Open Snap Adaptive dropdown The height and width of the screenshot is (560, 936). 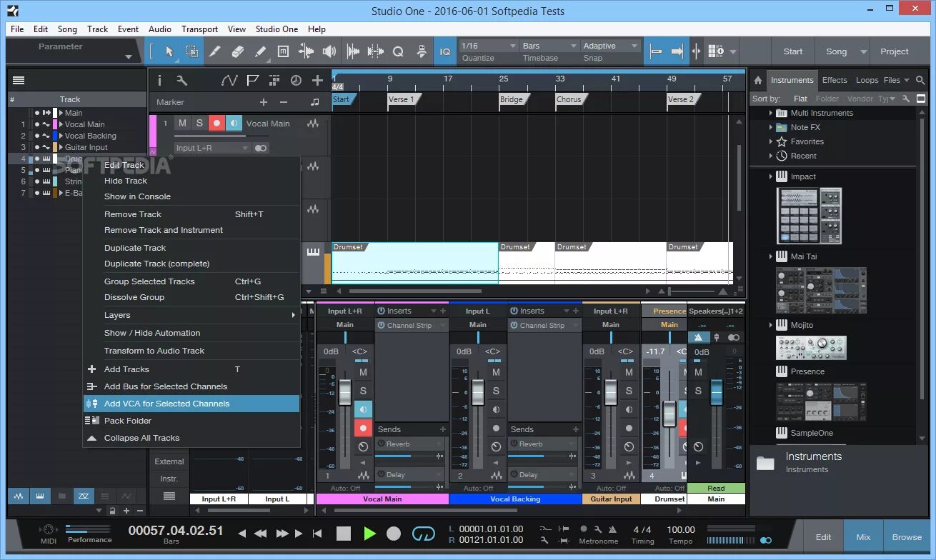click(x=611, y=46)
